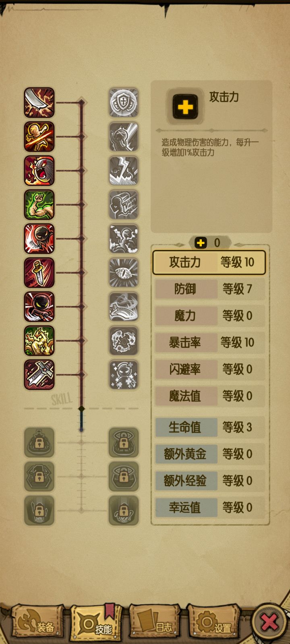Select the gray eye passive skill icon
Viewport: 290px width, 644px height.
(124, 272)
